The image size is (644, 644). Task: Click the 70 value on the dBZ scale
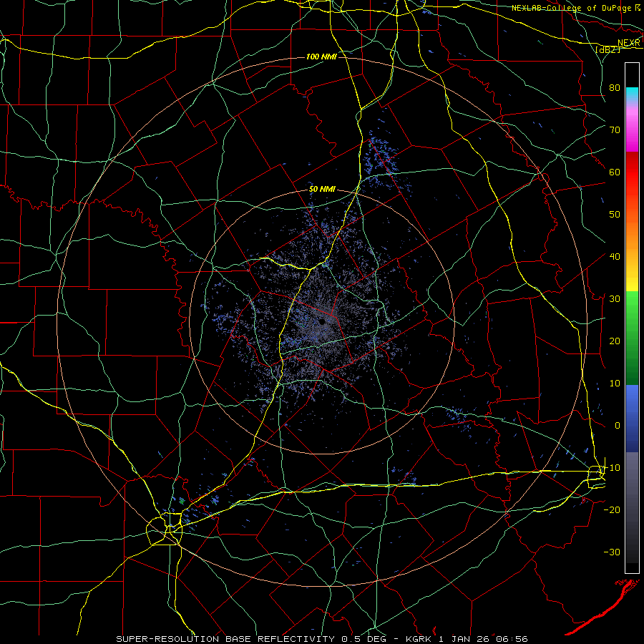tap(615, 130)
